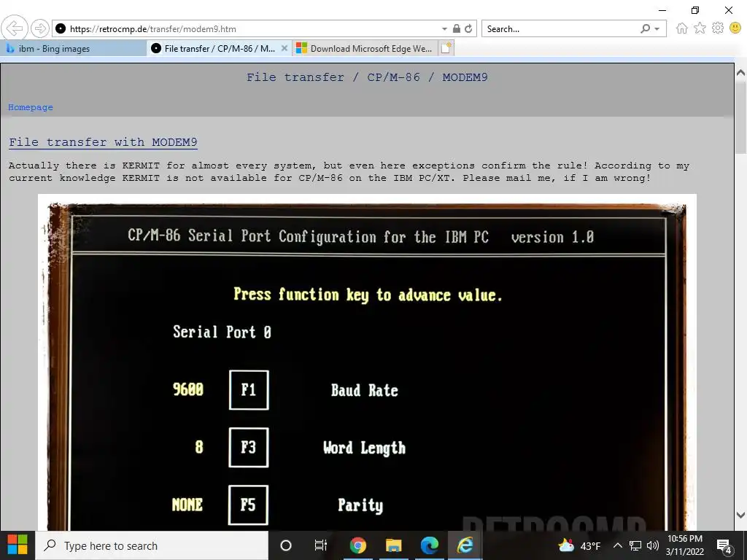
Task: Click the browser Forward arrow button
Action: [40, 28]
